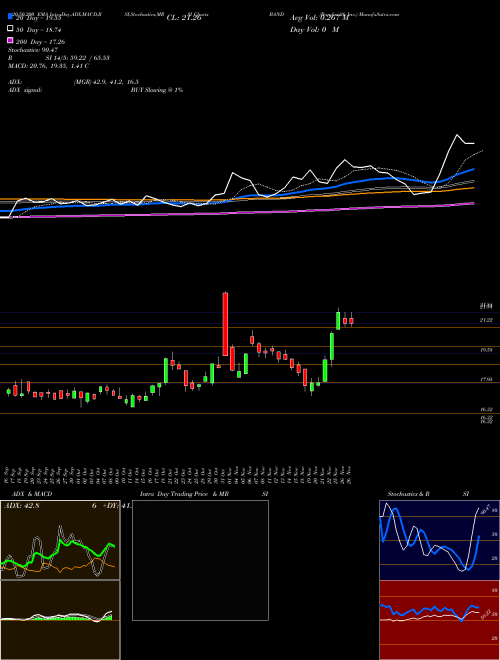Click the tall red candlestick on the price chart

click(x=225, y=324)
